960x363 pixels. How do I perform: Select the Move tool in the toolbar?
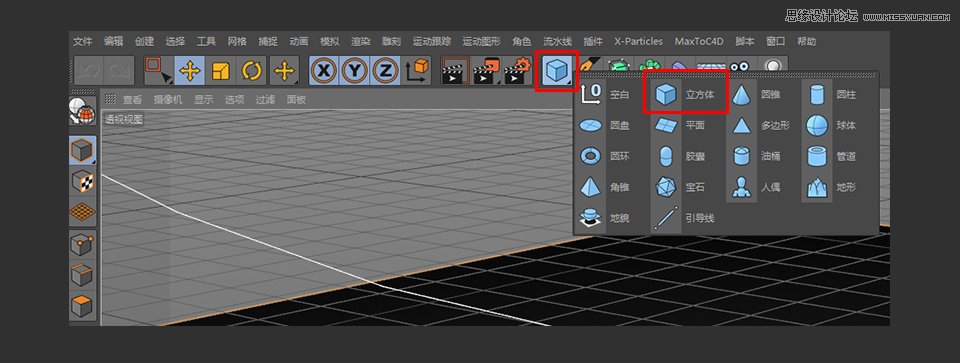tap(190, 71)
